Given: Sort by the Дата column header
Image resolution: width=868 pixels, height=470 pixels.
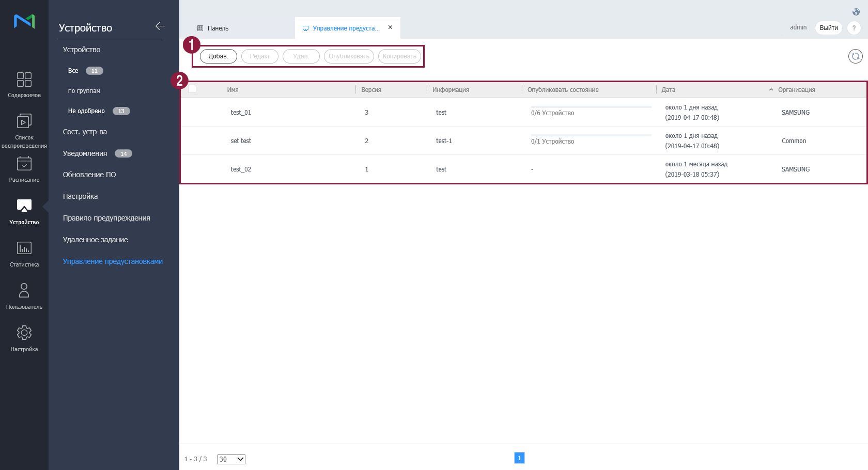Looking at the screenshot, I should 668,90.
